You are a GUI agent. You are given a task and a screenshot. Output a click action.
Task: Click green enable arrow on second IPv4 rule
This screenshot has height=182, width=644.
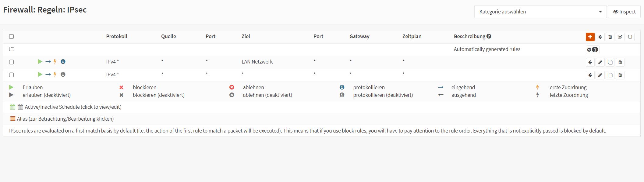pyautogui.click(x=40, y=75)
